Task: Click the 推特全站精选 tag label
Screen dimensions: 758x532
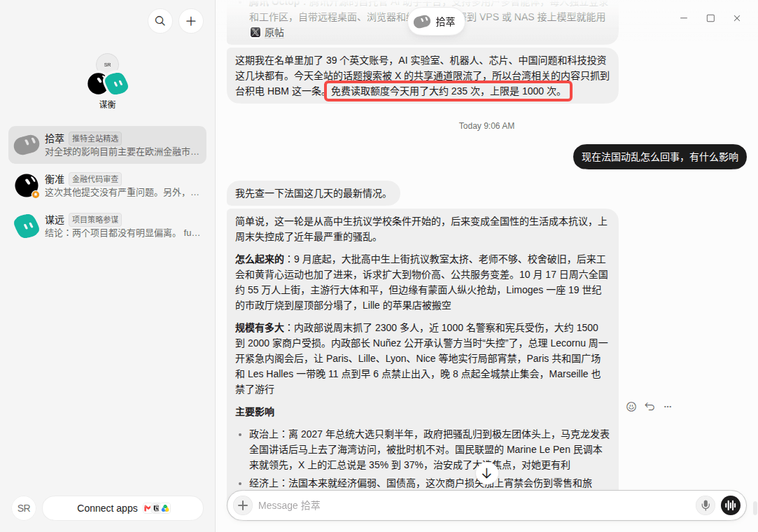Action: coord(95,139)
